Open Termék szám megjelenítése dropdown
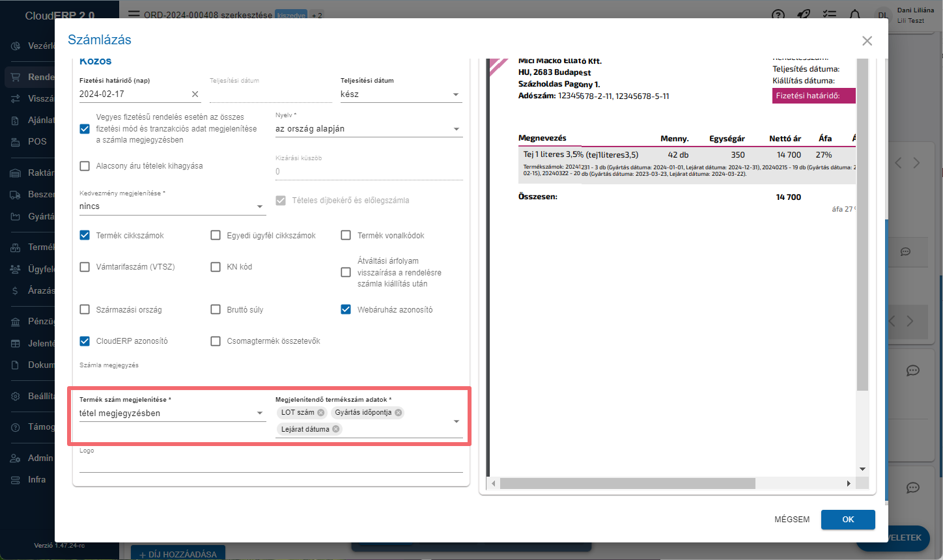 pos(172,413)
